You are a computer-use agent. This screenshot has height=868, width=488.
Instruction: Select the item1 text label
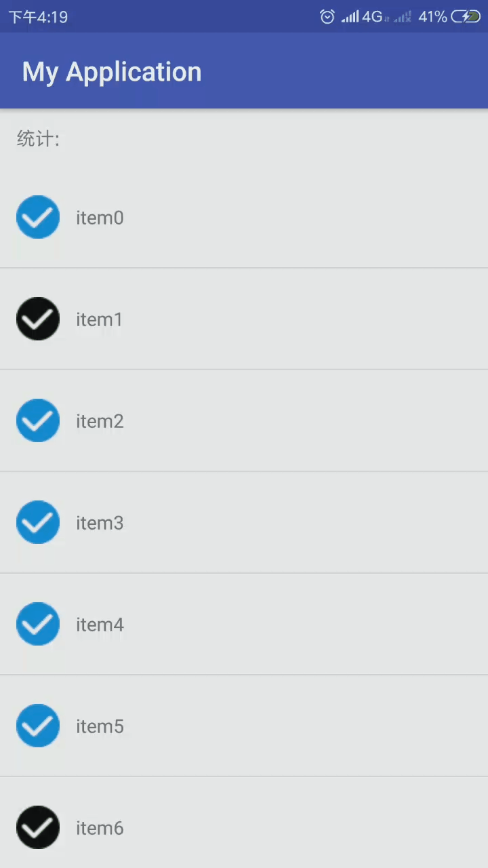[99, 319]
